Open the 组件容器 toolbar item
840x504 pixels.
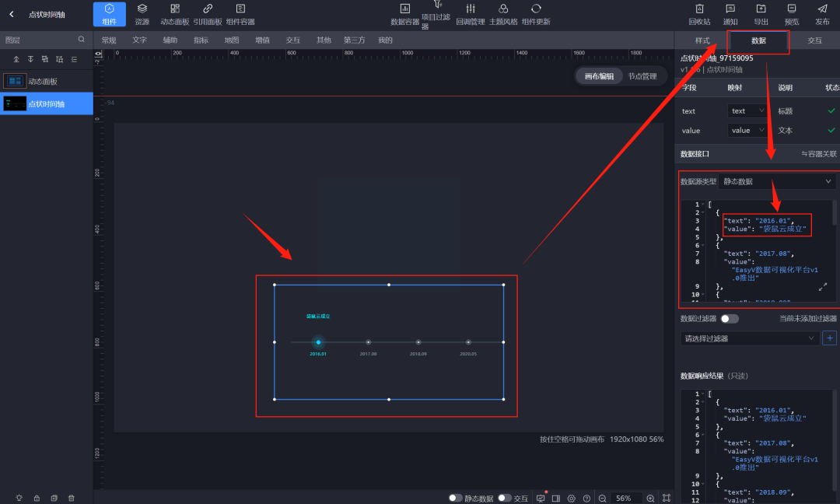240,15
